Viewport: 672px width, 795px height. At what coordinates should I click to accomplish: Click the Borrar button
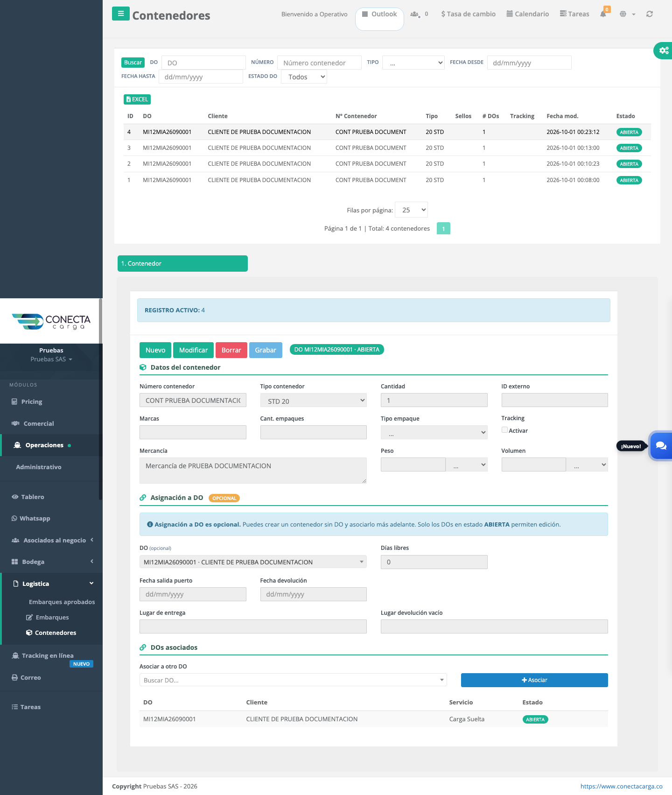point(231,350)
